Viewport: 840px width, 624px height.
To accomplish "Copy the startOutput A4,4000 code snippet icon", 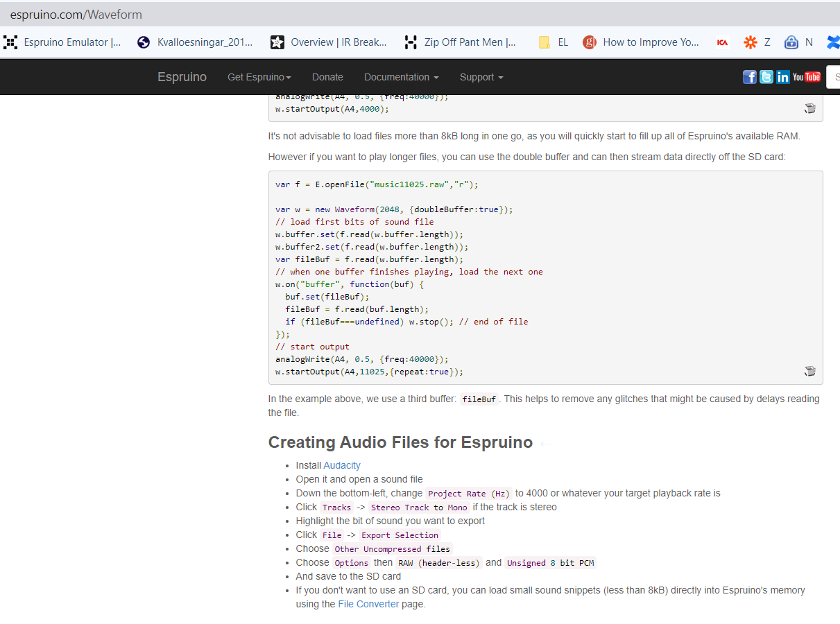I will (x=809, y=109).
